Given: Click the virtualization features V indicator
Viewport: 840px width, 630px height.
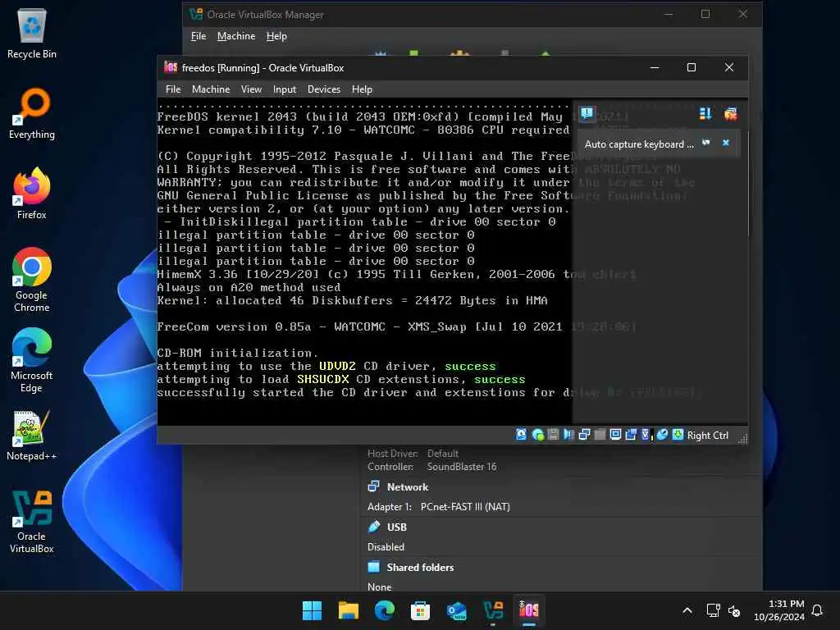Looking at the screenshot, I should pos(646,435).
